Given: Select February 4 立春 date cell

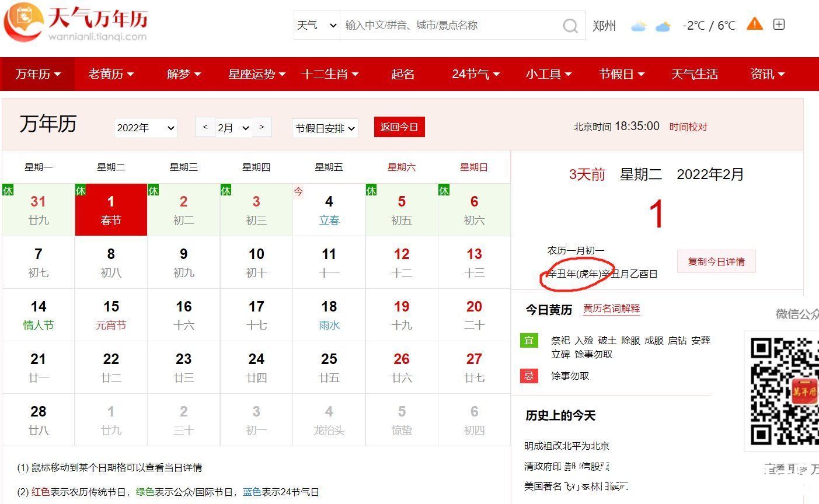Looking at the screenshot, I should point(329,210).
